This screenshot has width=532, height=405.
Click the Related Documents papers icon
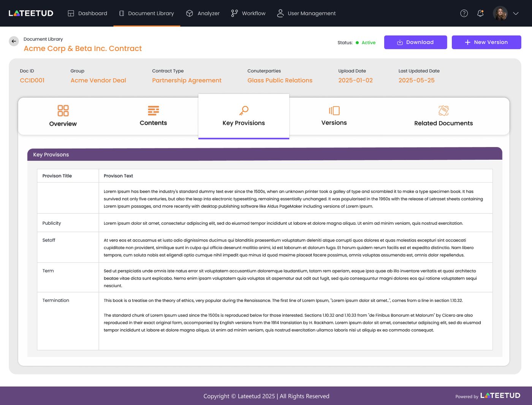coord(443,111)
